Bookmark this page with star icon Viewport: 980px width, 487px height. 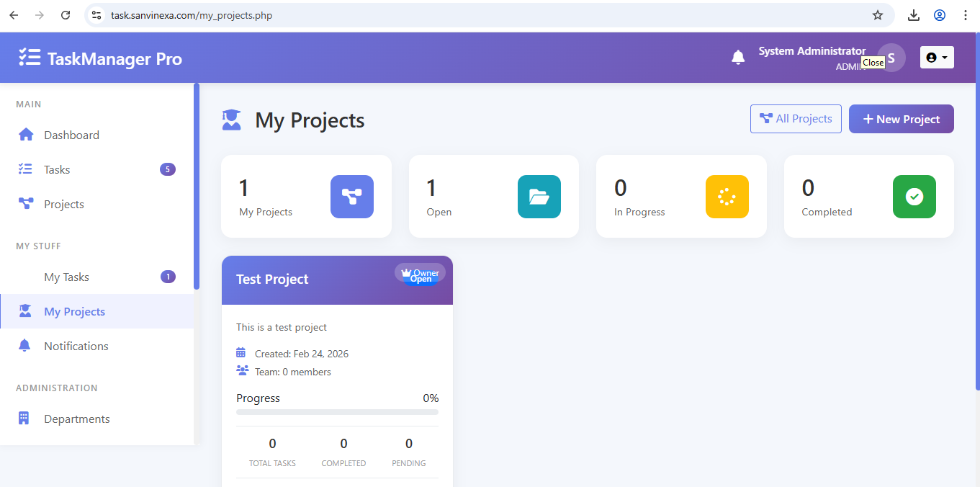[877, 15]
